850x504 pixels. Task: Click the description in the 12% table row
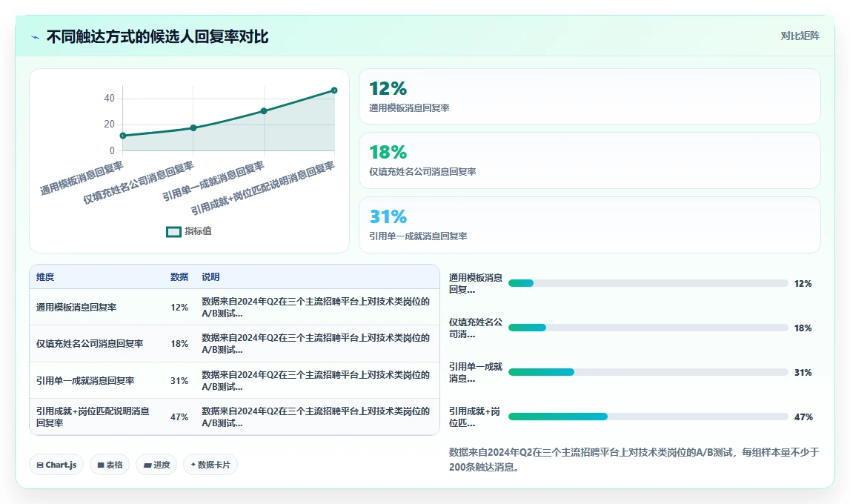(316, 308)
